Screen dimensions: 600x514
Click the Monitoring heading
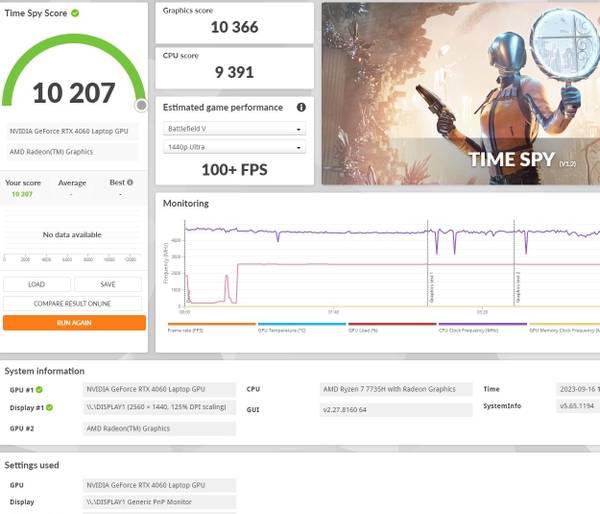coord(186,203)
